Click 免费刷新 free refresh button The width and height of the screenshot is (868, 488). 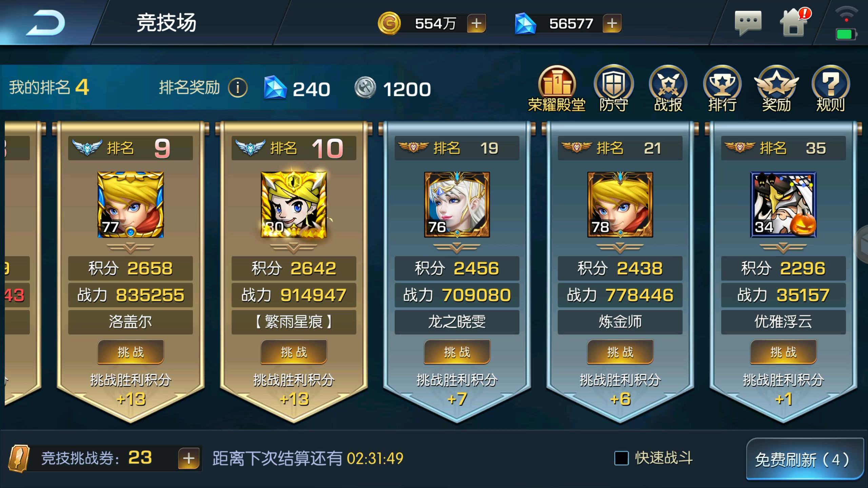tap(804, 459)
